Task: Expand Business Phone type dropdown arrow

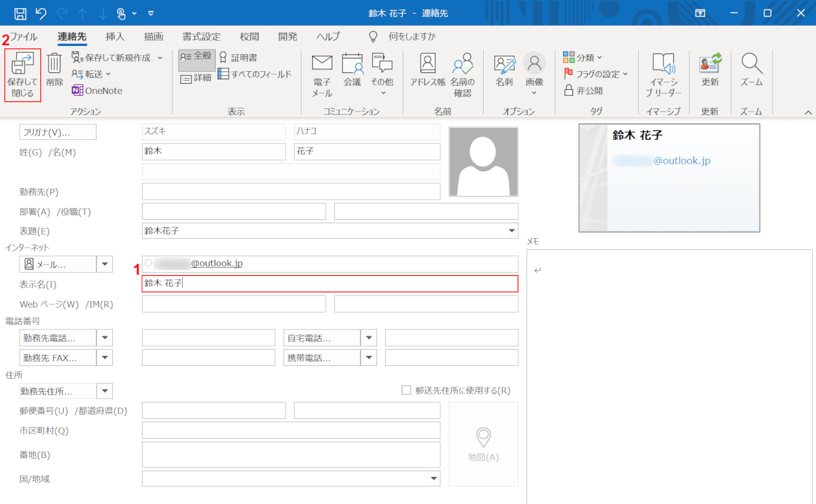Action: pos(105,338)
